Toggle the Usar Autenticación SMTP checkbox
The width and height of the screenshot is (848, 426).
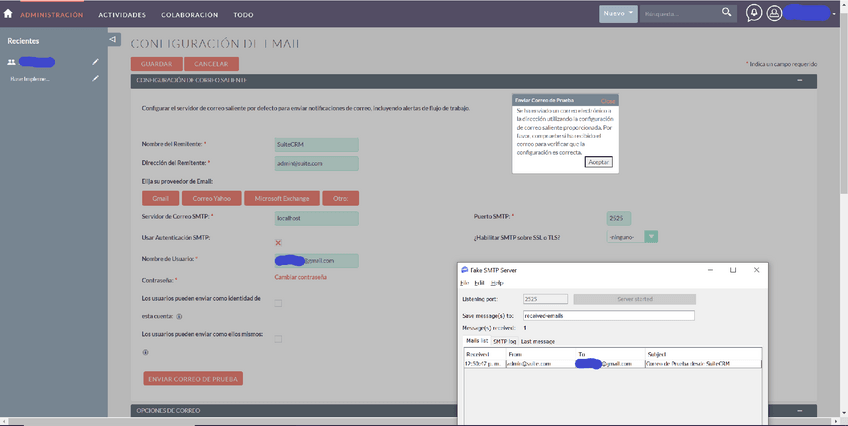(x=278, y=242)
